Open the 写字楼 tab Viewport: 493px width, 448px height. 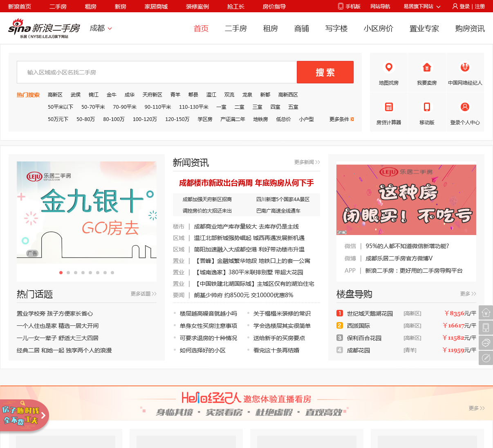pos(336,28)
